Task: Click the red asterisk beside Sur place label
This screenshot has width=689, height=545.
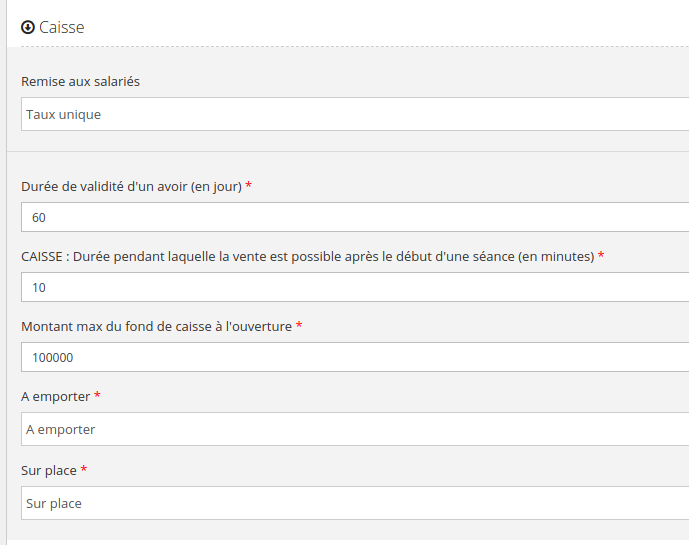Action: pos(84,470)
